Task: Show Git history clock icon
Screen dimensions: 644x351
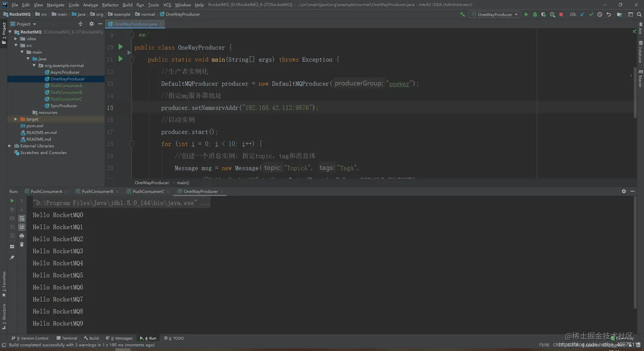Action: point(600,14)
